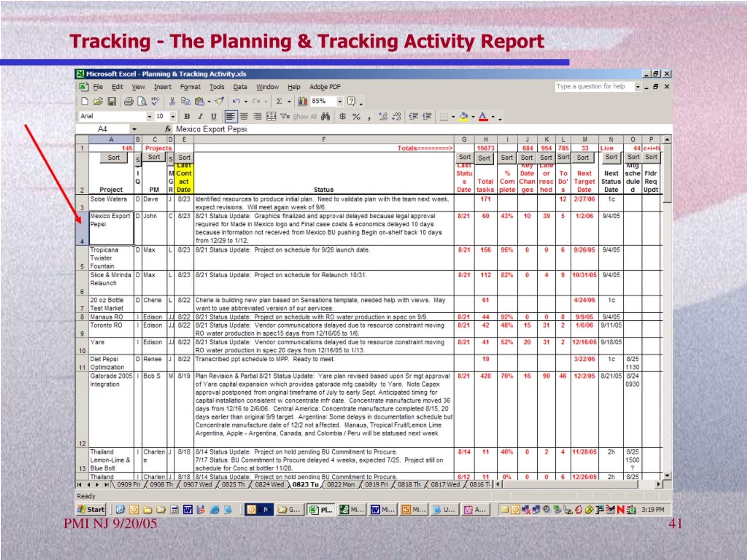Image resolution: width=747 pixels, height=560 pixels.
Task: Open the Format menu
Action: (190, 87)
